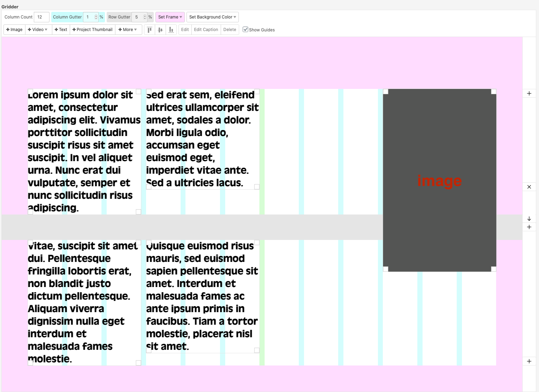This screenshot has height=392, width=539.
Task: Add a row with the topmost plus icon
Action: [x=529, y=93]
